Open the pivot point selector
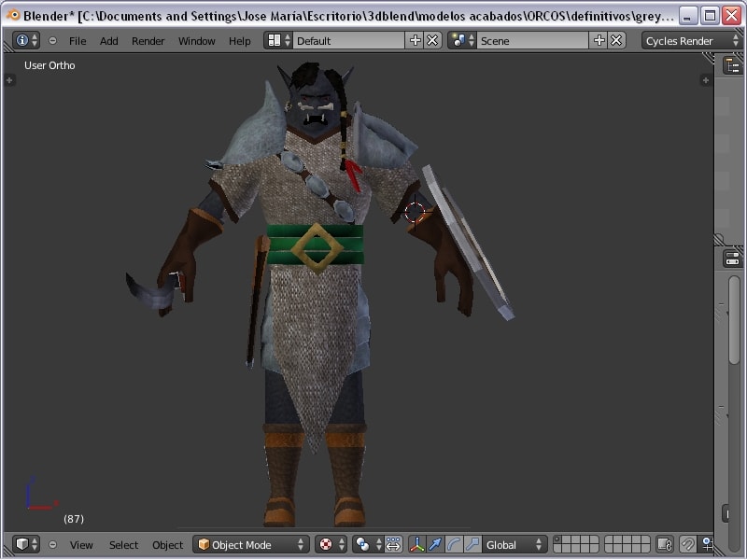Image resolution: width=747 pixels, height=560 pixels. click(367, 544)
